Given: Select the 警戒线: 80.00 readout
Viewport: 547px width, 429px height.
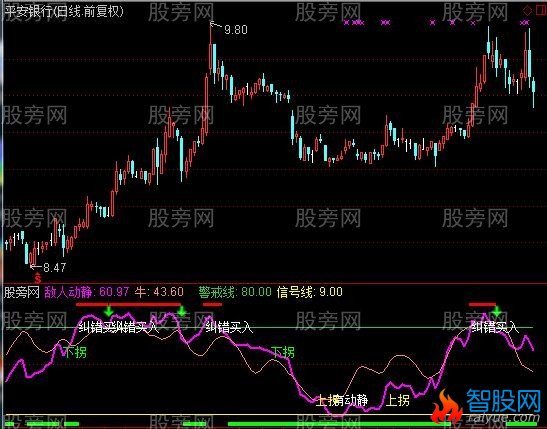Looking at the screenshot, I should pos(235,292).
